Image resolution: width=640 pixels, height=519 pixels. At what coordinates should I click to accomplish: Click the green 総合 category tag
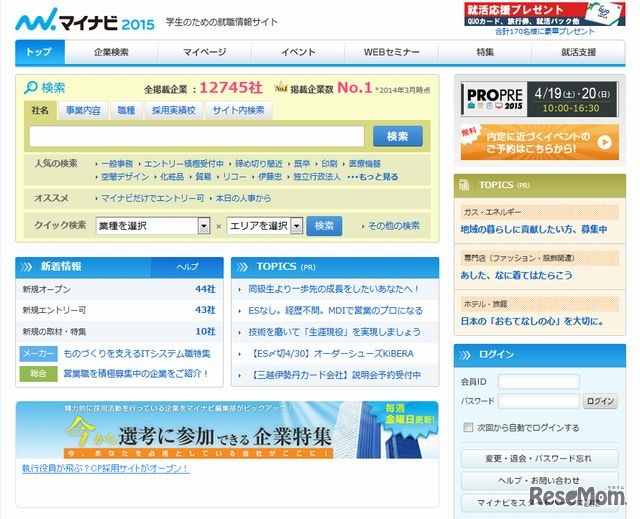(39, 374)
